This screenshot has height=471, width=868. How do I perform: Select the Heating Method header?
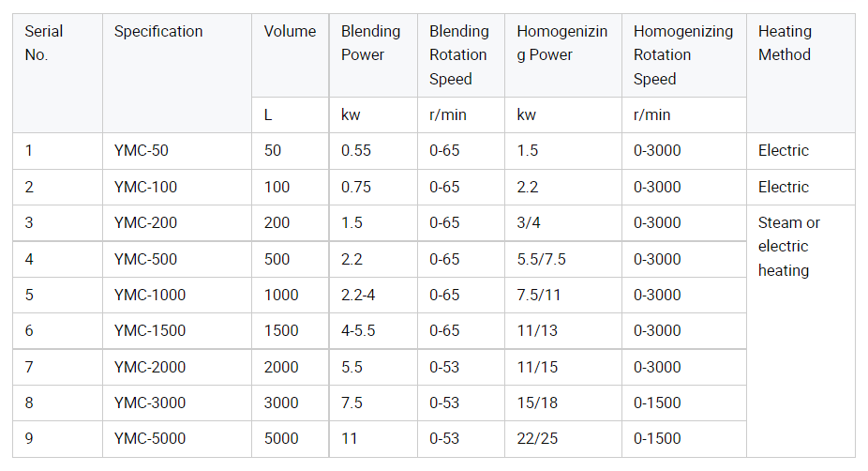(801, 73)
